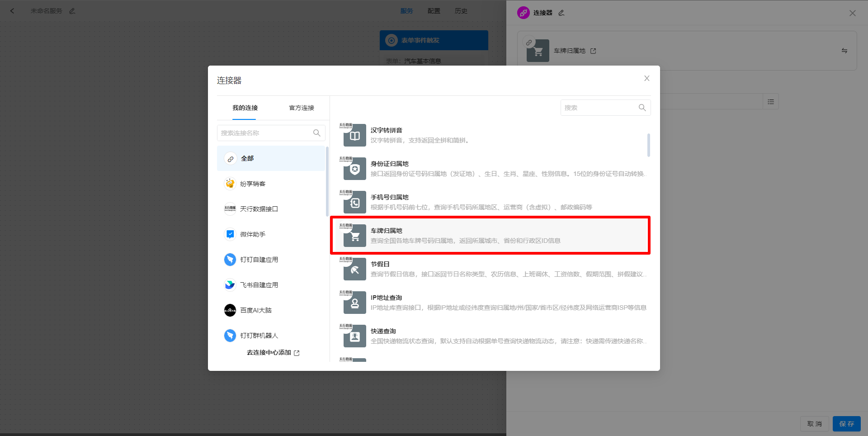Select the 汉字转拼音 connector icon
Image resolution: width=868 pixels, height=436 pixels.
click(x=354, y=135)
